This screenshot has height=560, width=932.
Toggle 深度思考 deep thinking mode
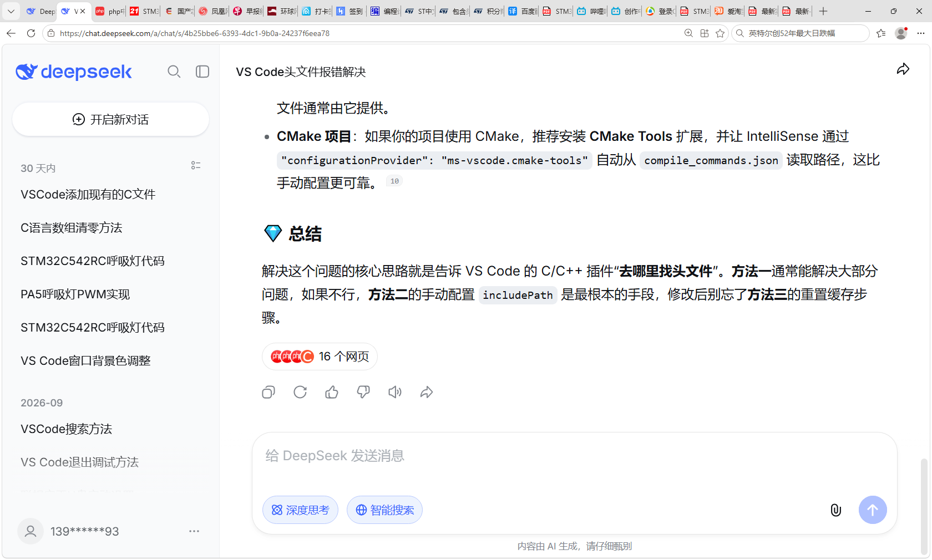coord(300,510)
